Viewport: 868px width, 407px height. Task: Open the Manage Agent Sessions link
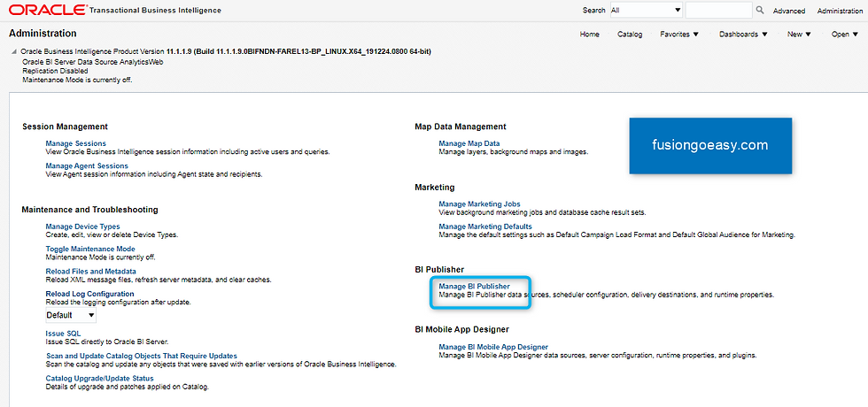(87, 166)
